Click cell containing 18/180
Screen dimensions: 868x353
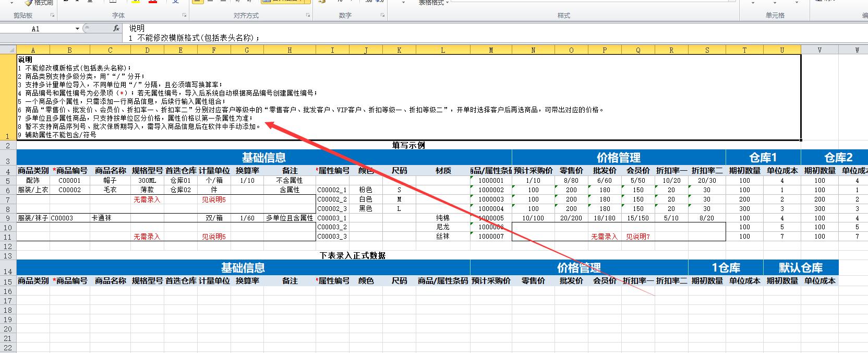[605, 218]
